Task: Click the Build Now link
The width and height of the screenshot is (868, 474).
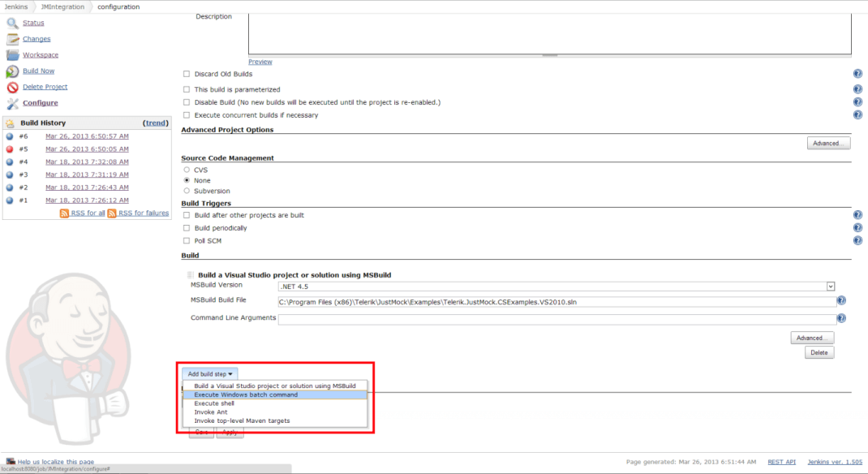Action: pos(39,71)
